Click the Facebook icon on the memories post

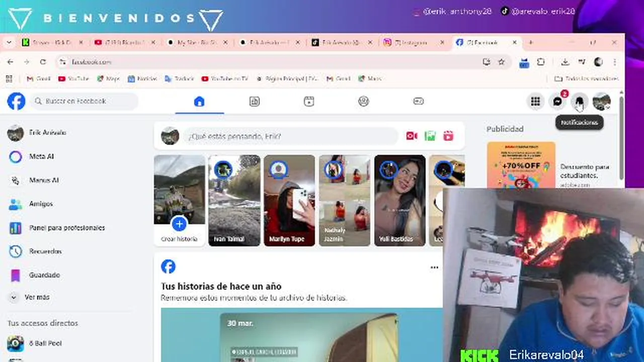coord(168,266)
